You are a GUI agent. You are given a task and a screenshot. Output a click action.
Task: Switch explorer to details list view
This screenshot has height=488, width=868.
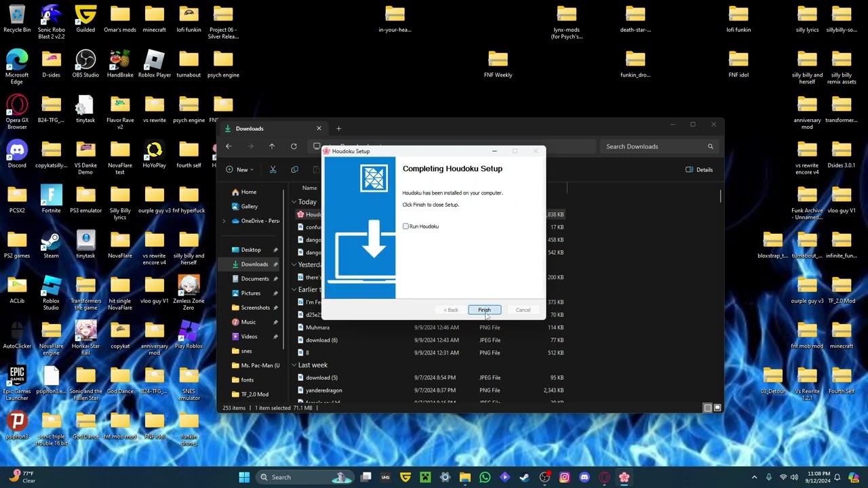point(707,408)
